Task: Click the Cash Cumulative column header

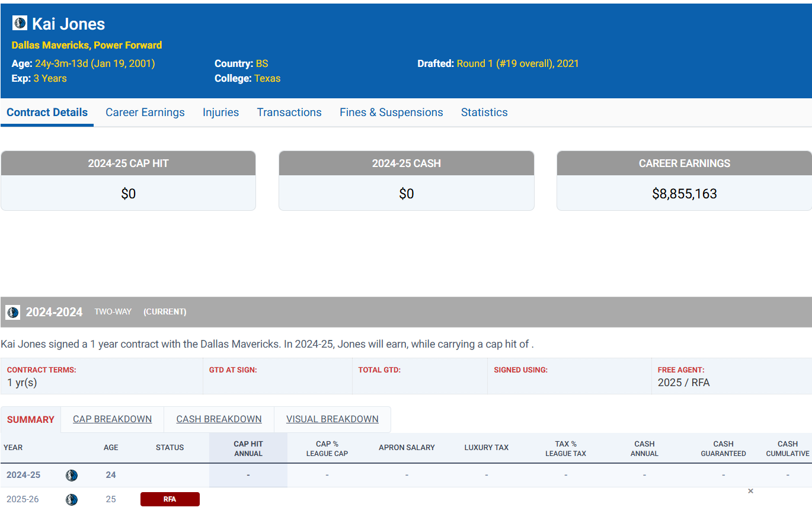Action: [x=788, y=448]
